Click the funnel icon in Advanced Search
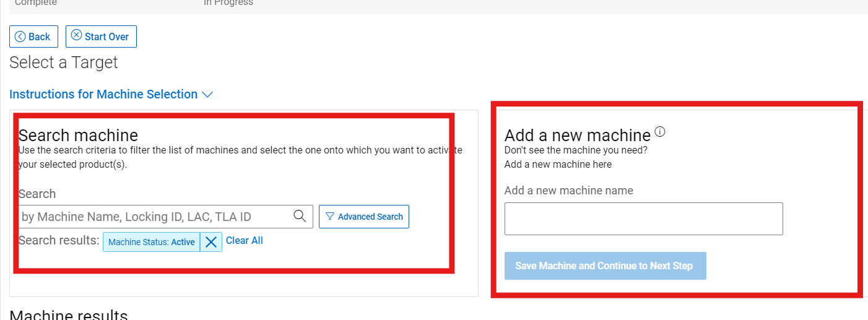The width and height of the screenshot is (868, 320). (330, 217)
